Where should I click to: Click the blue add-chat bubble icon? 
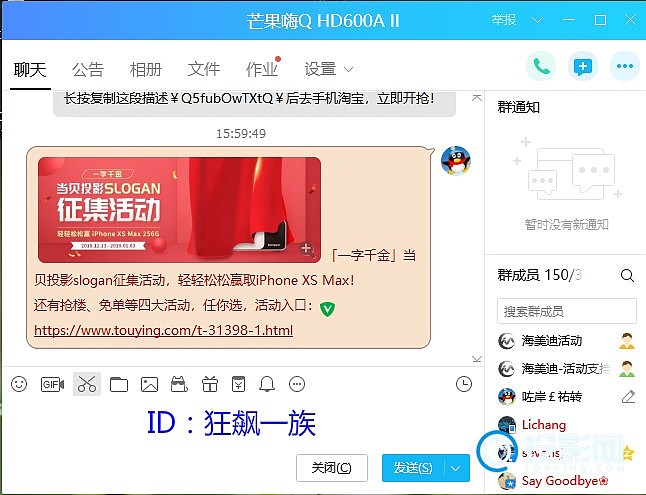point(583,66)
